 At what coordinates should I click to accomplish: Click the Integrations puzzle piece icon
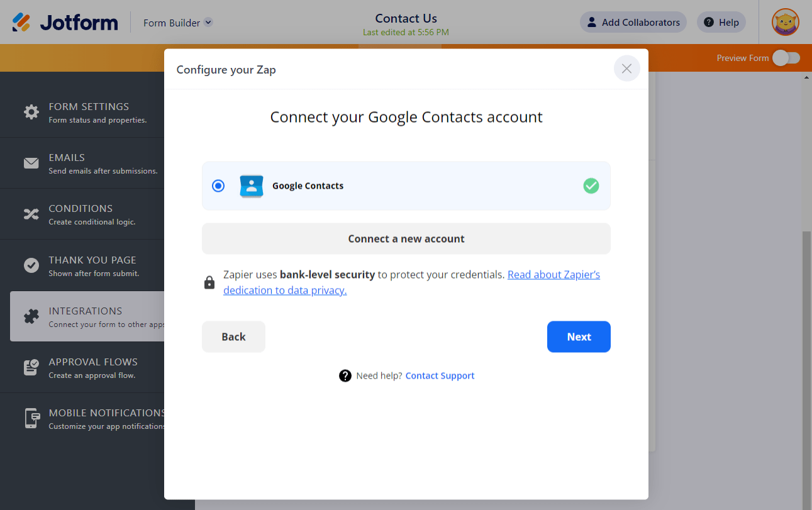click(31, 316)
